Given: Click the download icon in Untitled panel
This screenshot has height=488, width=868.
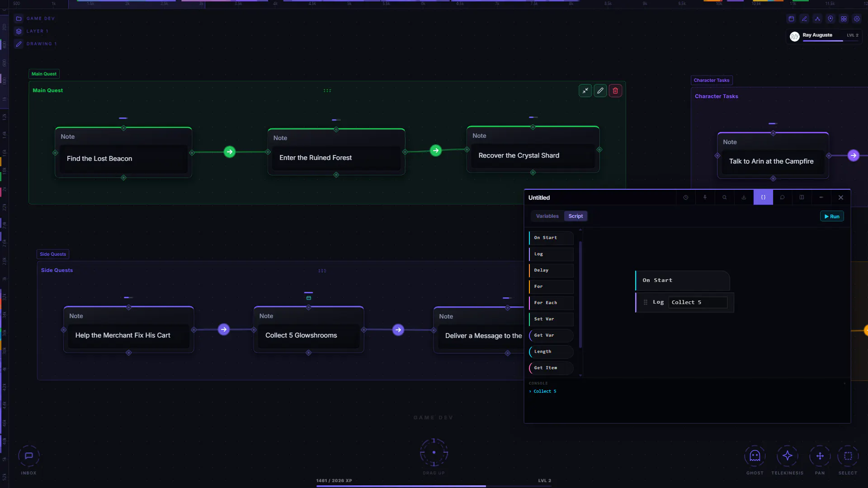Looking at the screenshot, I should point(744,197).
